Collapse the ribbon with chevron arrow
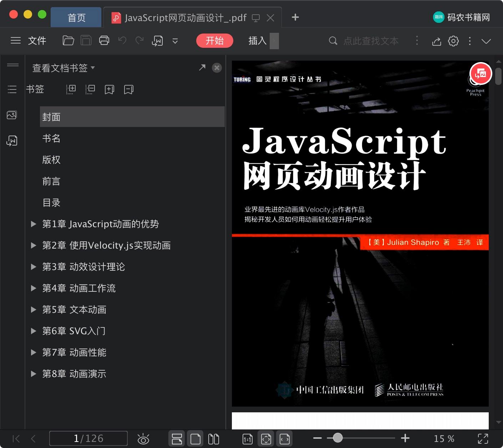The image size is (503, 448). click(486, 41)
